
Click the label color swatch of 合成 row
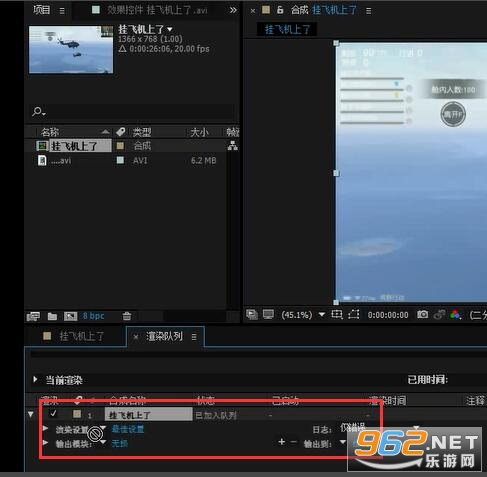[120, 146]
